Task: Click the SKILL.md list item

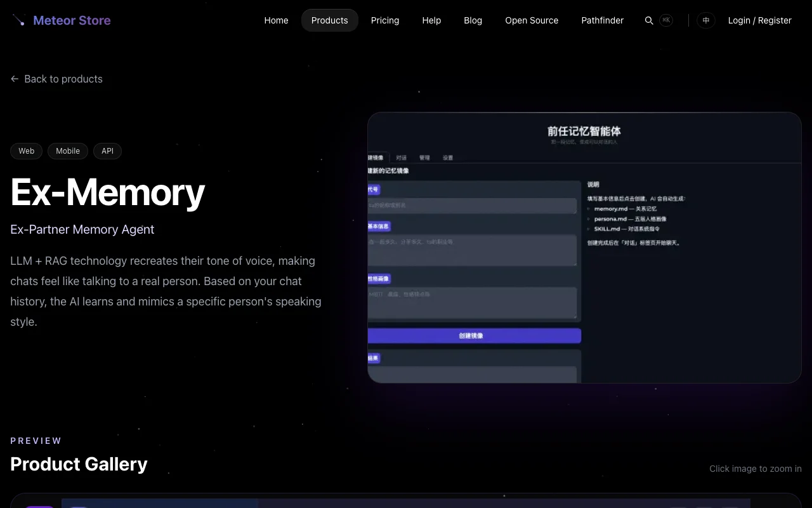Action: point(627,229)
